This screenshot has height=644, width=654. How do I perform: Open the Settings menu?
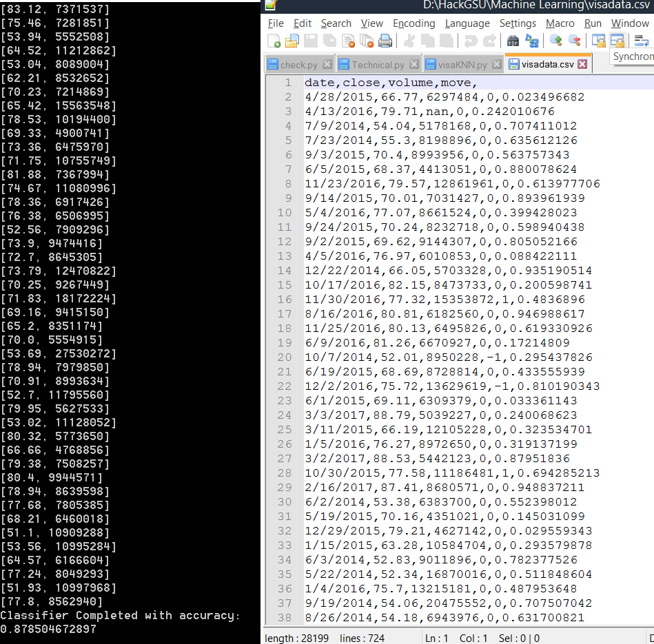pyautogui.click(x=518, y=23)
